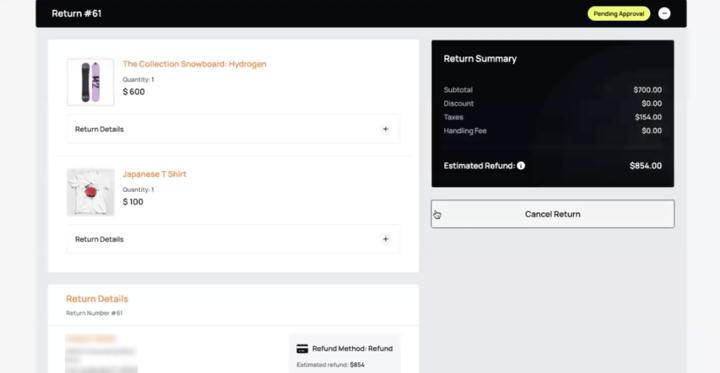Click the Cancel Return button
Image resolution: width=720 pixels, height=373 pixels.
click(553, 214)
